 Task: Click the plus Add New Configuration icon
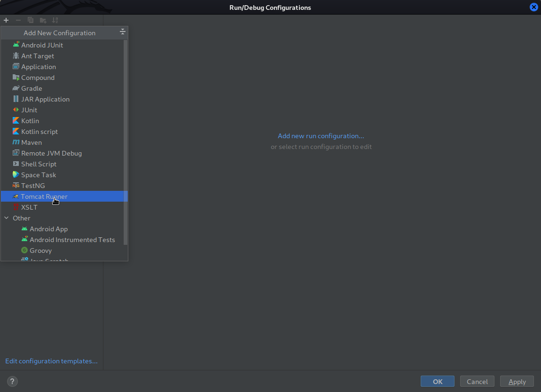coord(6,20)
